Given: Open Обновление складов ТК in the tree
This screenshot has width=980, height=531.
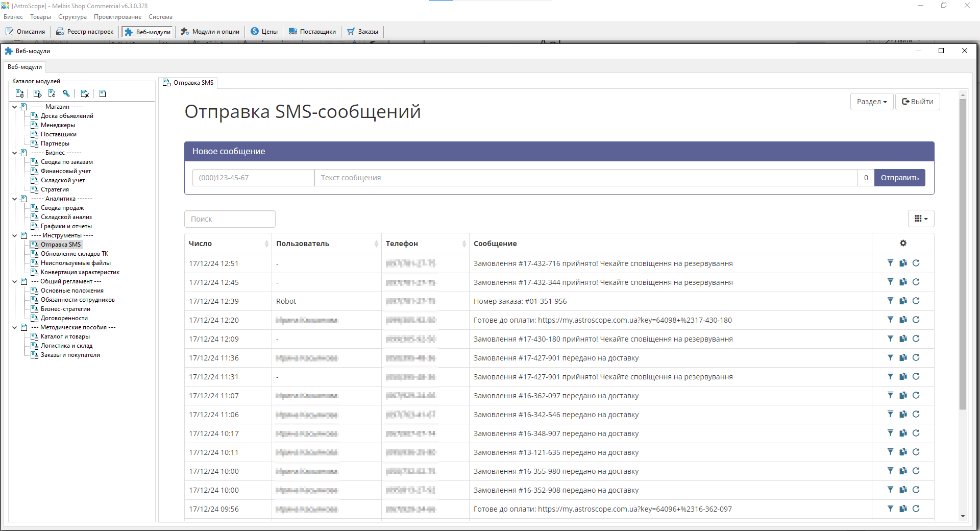Looking at the screenshot, I should click(75, 254).
